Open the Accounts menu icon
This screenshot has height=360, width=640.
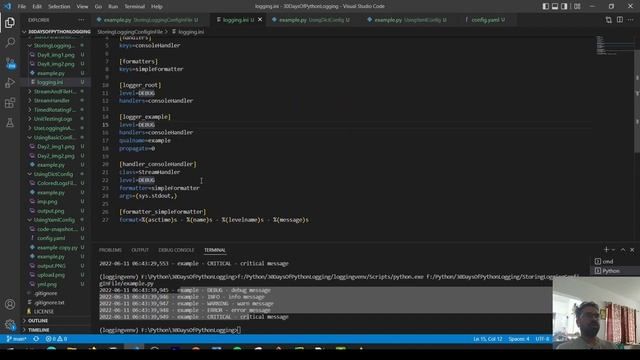tap(10, 304)
